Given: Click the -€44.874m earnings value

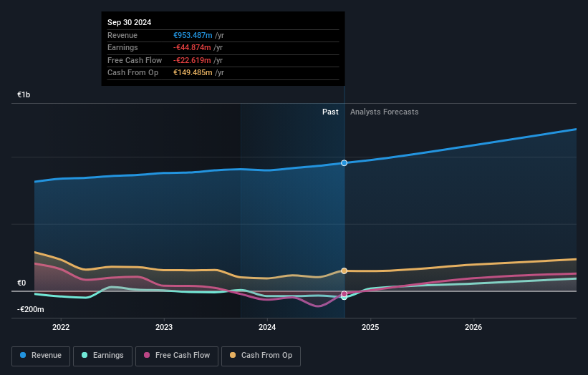Looking at the screenshot, I should 192,47.
